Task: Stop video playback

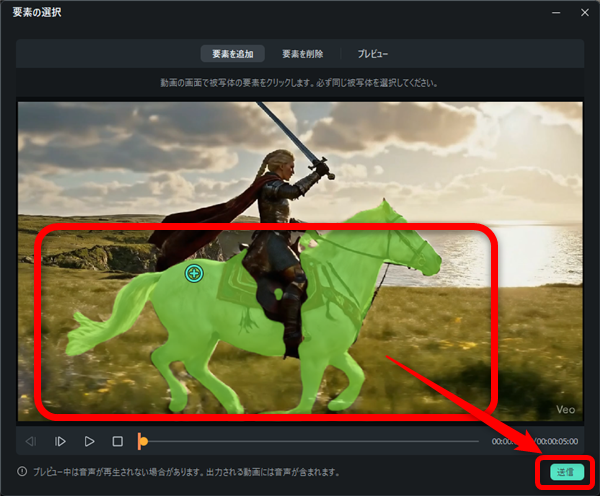Action: [x=117, y=441]
